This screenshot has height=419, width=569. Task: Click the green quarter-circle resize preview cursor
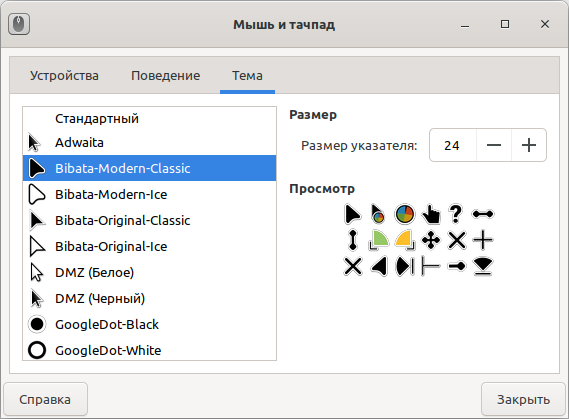coord(378,240)
